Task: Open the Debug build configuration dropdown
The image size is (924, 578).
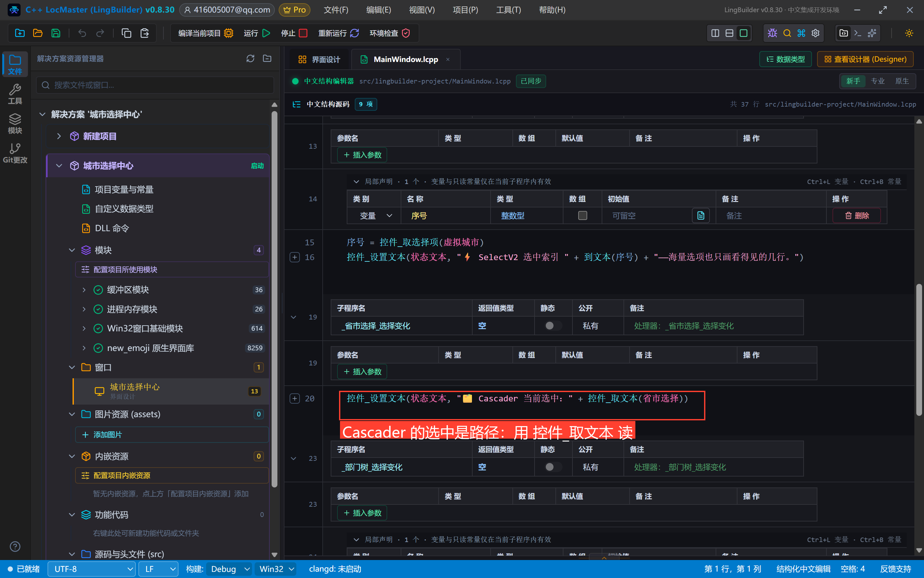Action: pos(229,569)
